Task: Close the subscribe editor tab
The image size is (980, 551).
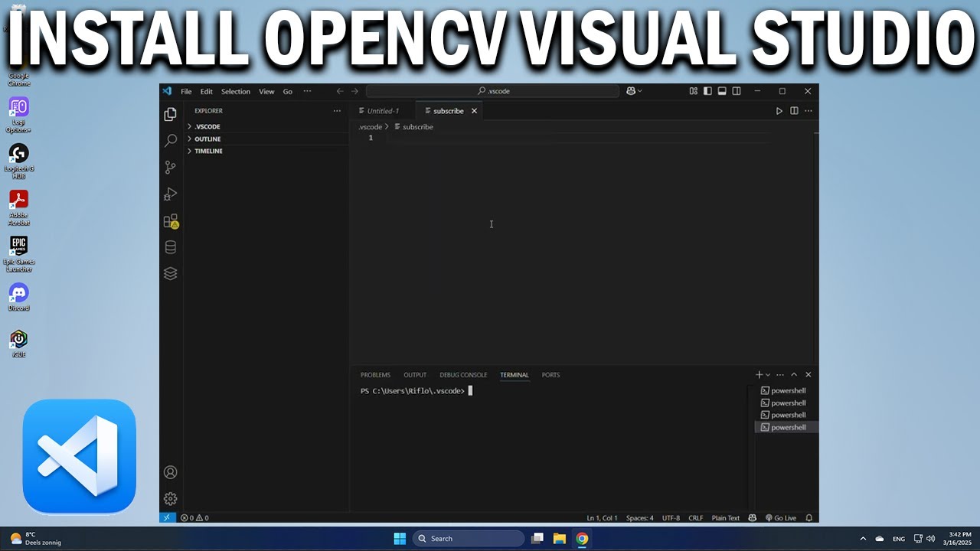Action: (x=474, y=111)
